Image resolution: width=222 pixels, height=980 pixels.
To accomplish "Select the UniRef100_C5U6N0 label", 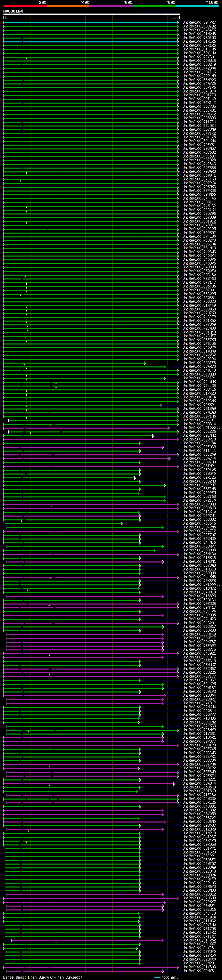I will tap(199, 822).
